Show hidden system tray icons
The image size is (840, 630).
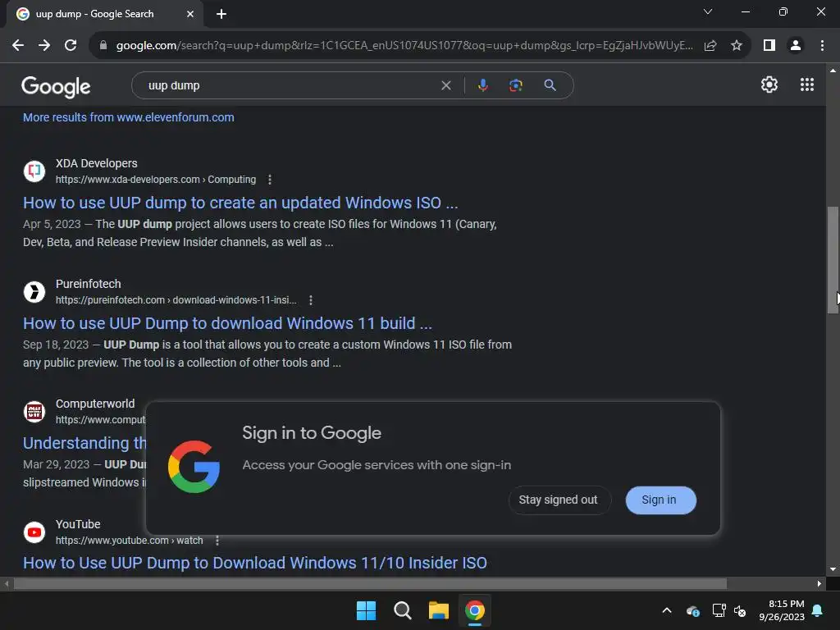click(x=667, y=610)
